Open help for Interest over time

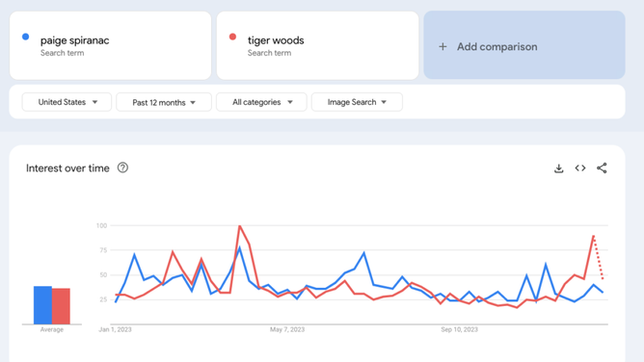pyautogui.click(x=122, y=168)
